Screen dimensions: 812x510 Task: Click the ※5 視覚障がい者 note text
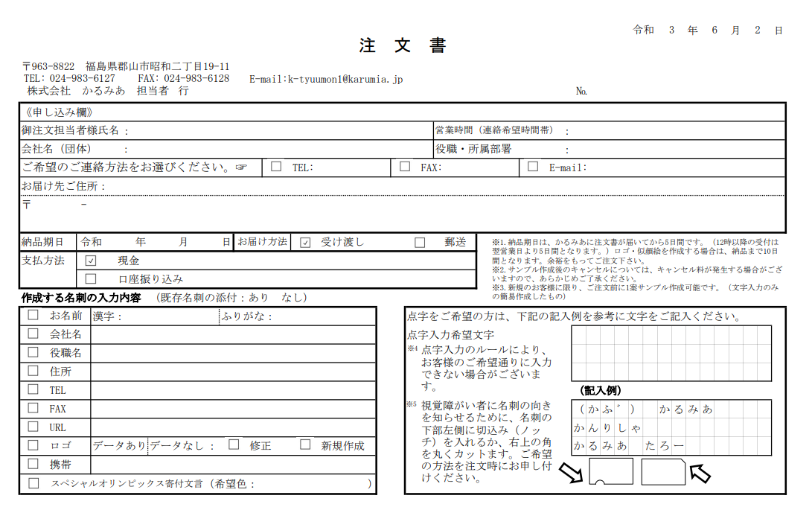tap(479, 442)
